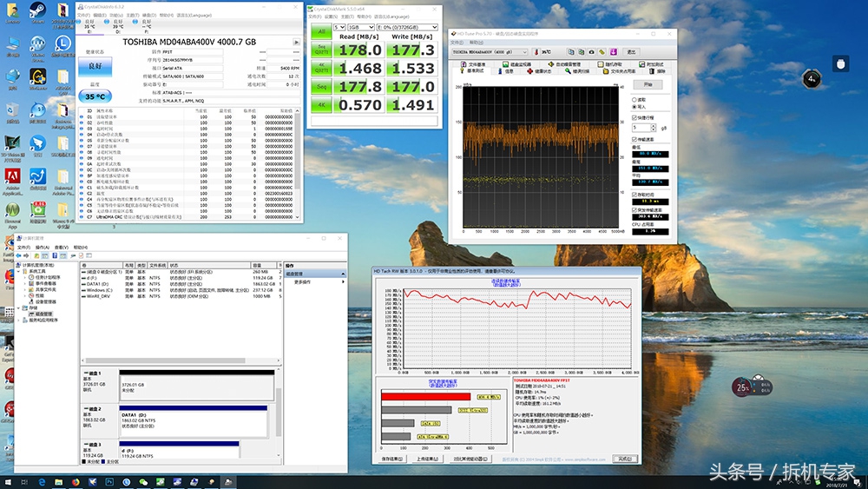This screenshot has width=868, height=489.
Task: Switch to 信息 tab in HD Tune
Action: (505, 71)
